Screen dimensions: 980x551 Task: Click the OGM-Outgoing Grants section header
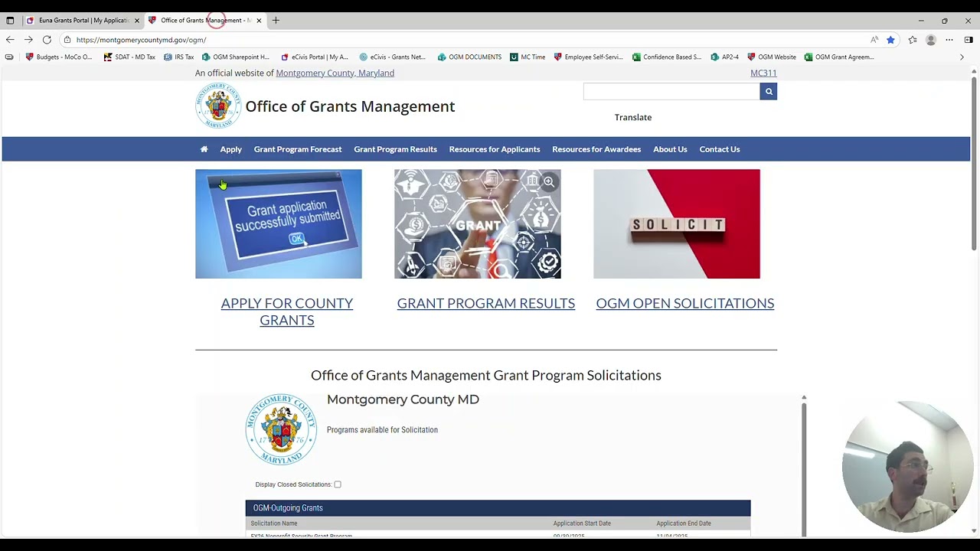pyautogui.click(x=498, y=508)
